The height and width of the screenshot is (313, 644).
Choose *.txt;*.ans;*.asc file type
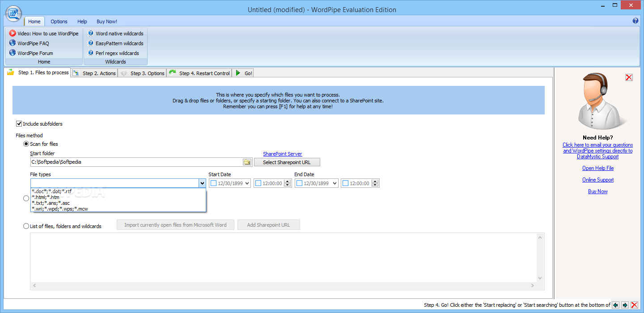118,203
